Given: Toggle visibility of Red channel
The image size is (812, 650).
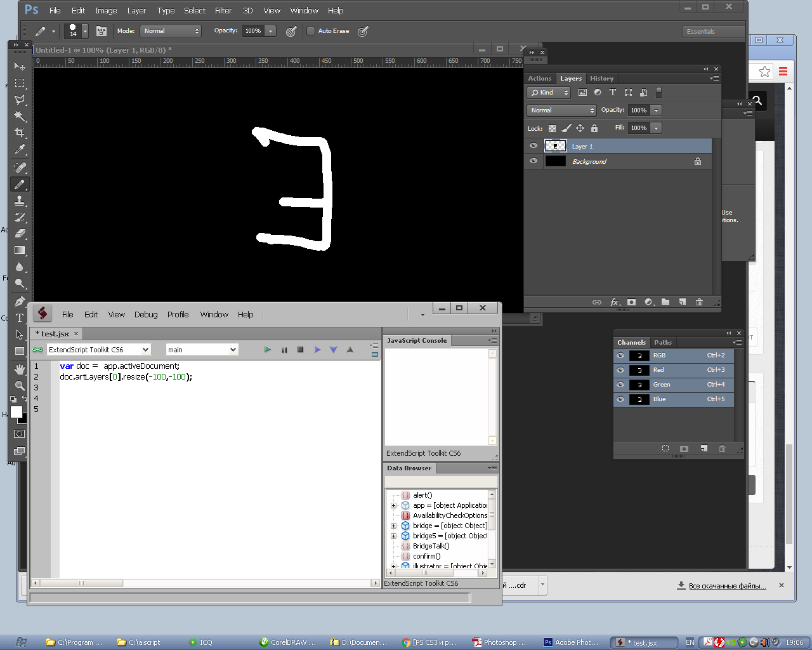Looking at the screenshot, I should (x=620, y=370).
